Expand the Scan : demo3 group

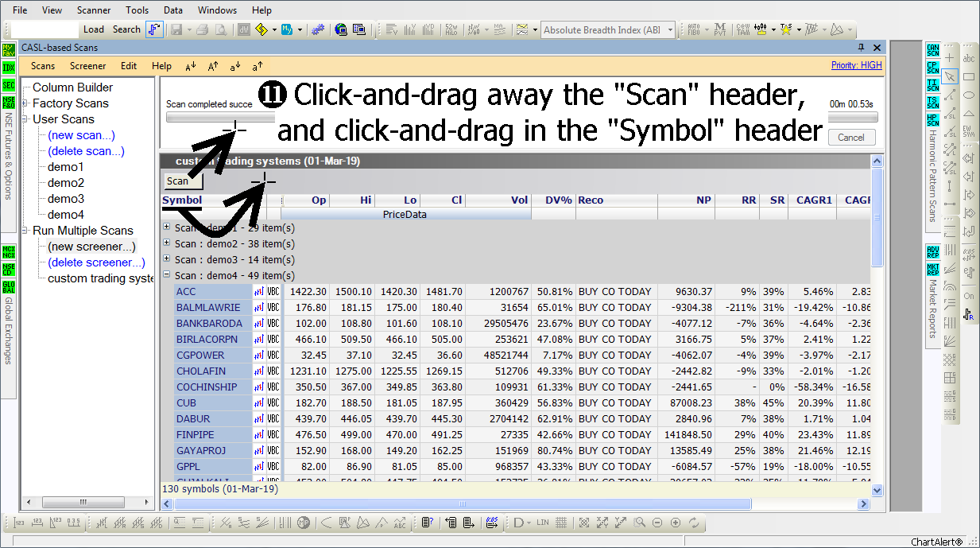tap(166, 259)
